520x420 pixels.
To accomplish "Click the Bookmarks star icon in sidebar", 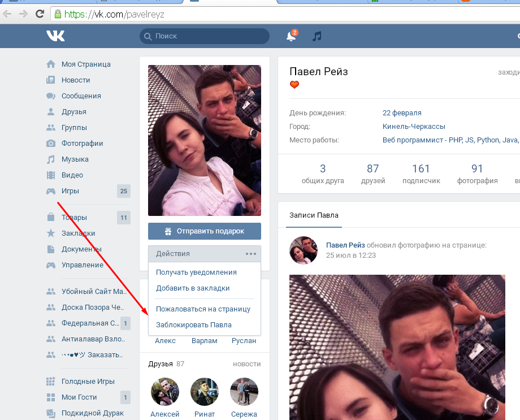I will (51, 233).
